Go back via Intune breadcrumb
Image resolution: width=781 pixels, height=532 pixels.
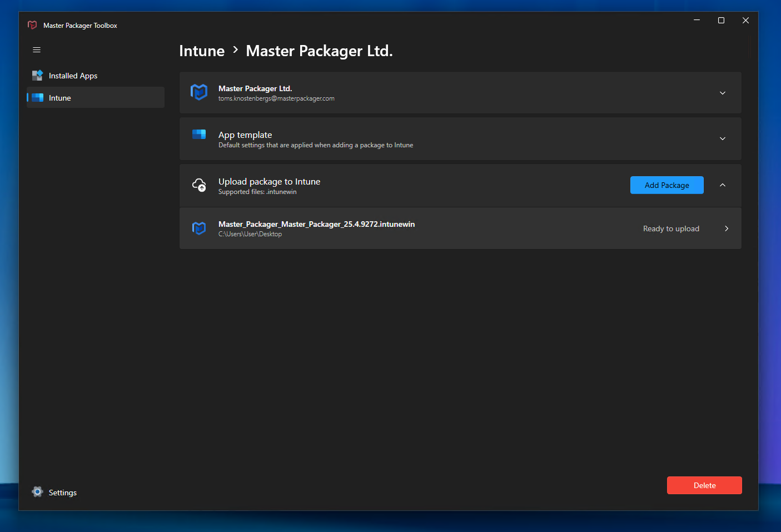tap(202, 51)
